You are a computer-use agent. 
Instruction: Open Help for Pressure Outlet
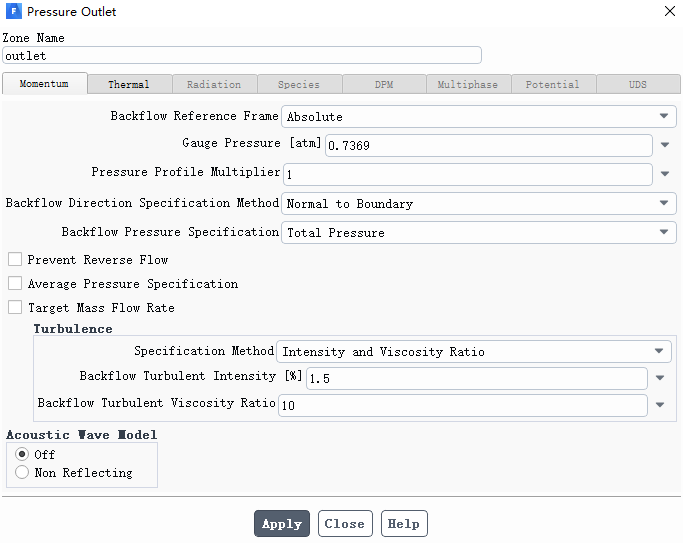pos(403,524)
